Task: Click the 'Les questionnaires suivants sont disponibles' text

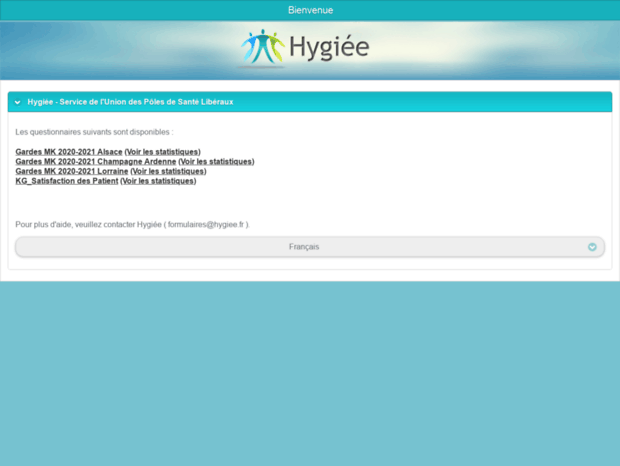Action: [x=94, y=132]
